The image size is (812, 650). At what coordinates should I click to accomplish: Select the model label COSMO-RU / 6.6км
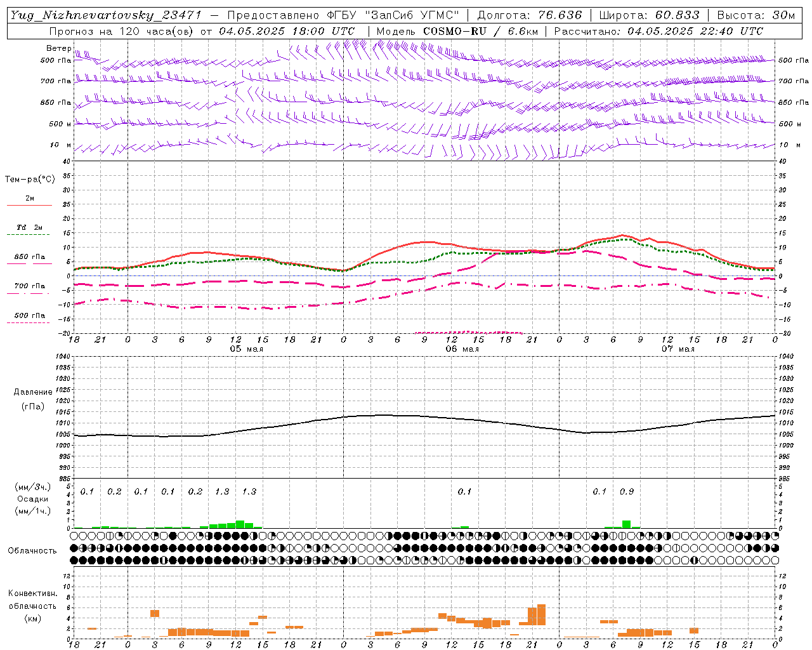480,31
